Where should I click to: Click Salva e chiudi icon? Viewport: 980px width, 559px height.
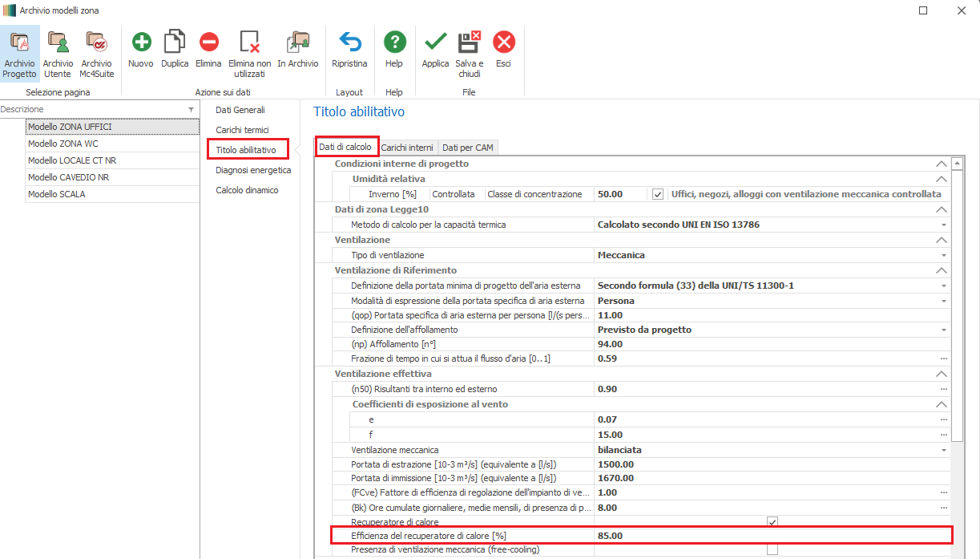click(469, 43)
